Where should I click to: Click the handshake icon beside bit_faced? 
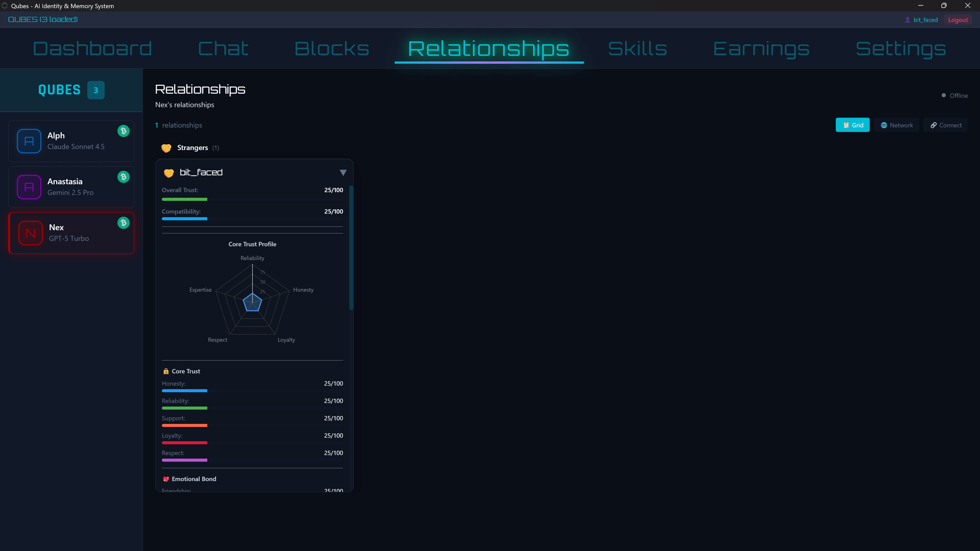coord(168,173)
